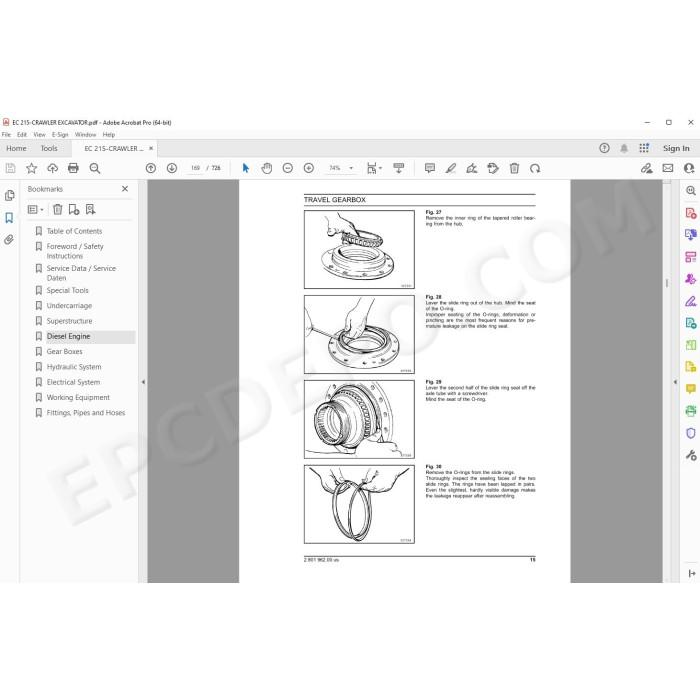
Task: Open the notifications bell
Action: (624, 148)
